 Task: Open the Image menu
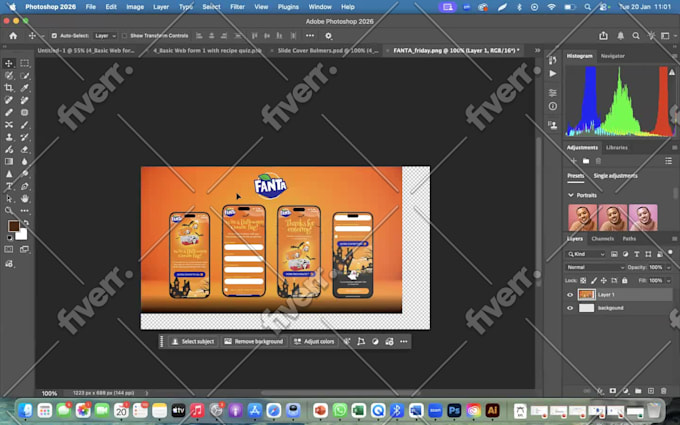point(135,7)
